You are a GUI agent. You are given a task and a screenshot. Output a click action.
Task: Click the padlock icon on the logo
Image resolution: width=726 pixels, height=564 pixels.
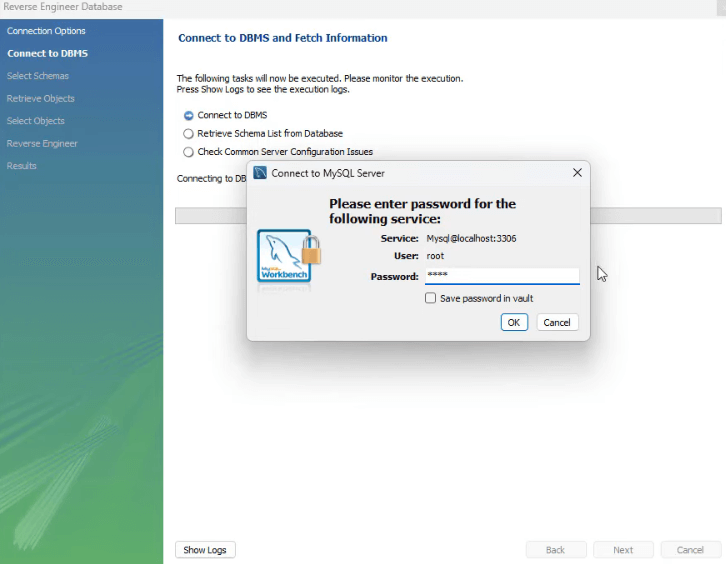point(311,250)
